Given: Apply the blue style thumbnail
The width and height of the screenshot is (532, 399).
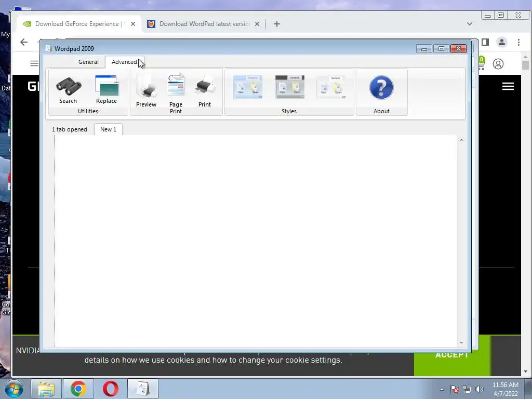Looking at the screenshot, I should pos(248,87).
